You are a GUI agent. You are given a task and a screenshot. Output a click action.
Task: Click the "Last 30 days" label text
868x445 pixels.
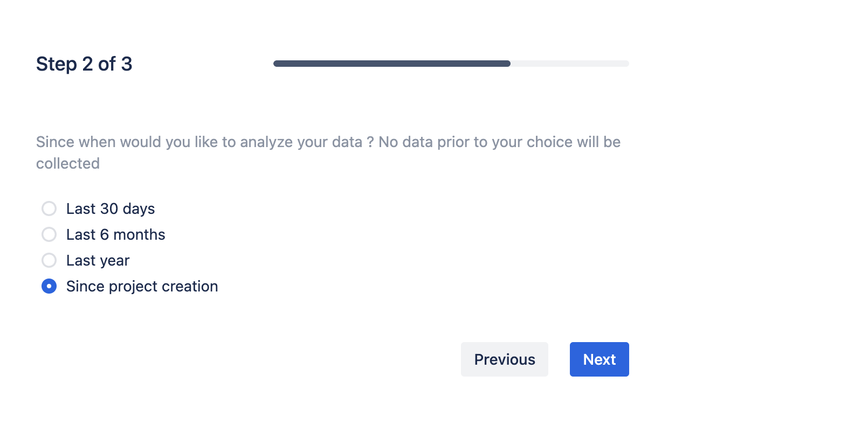pos(111,208)
